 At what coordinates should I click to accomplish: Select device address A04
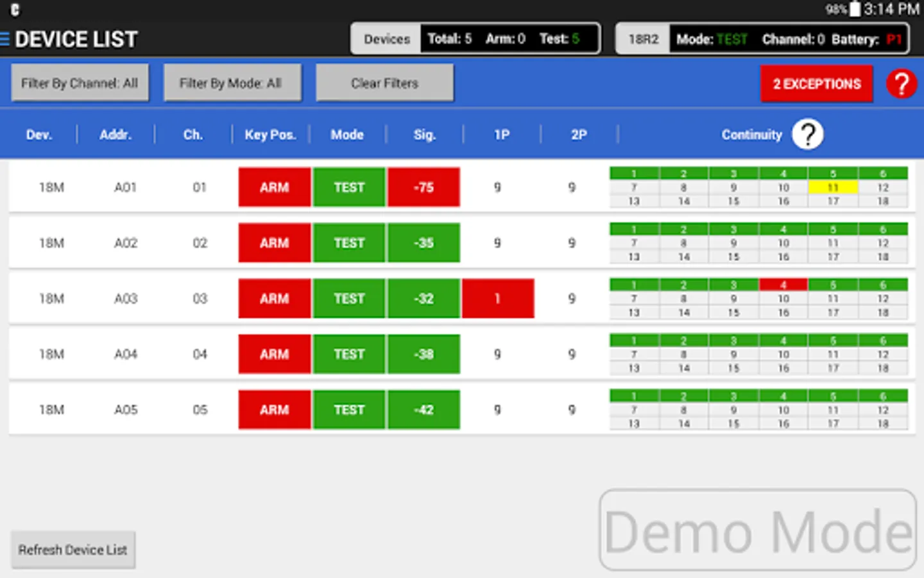tap(126, 354)
